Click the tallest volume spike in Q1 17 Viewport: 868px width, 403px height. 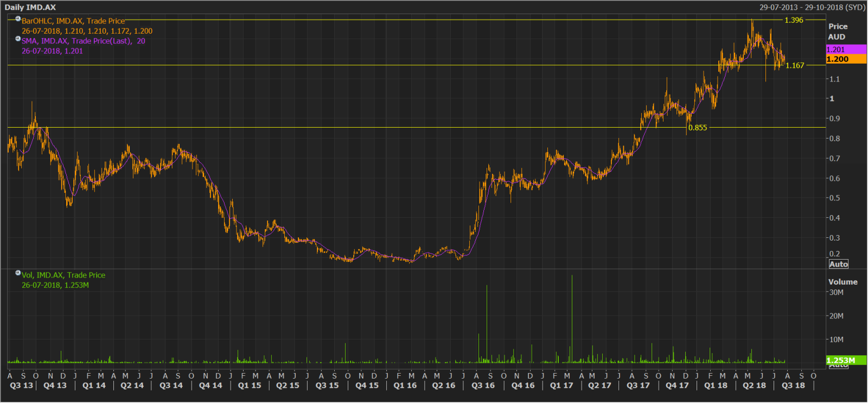pos(572,319)
